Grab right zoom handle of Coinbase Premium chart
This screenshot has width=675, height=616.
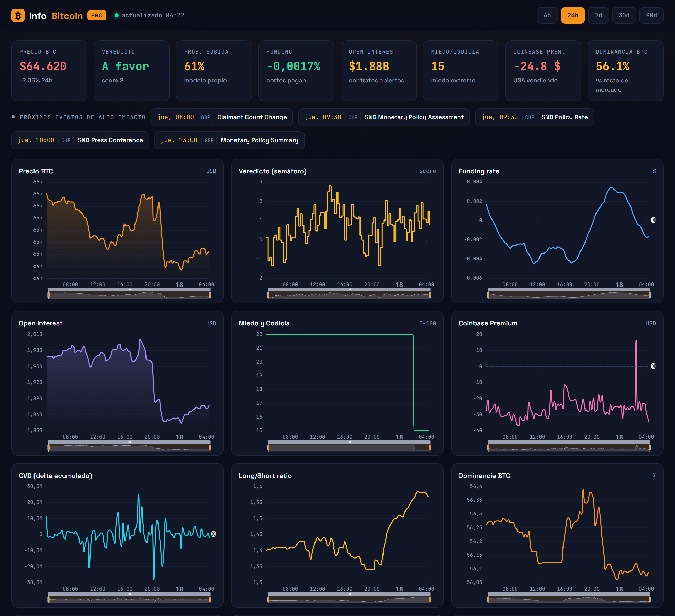tap(649, 447)
